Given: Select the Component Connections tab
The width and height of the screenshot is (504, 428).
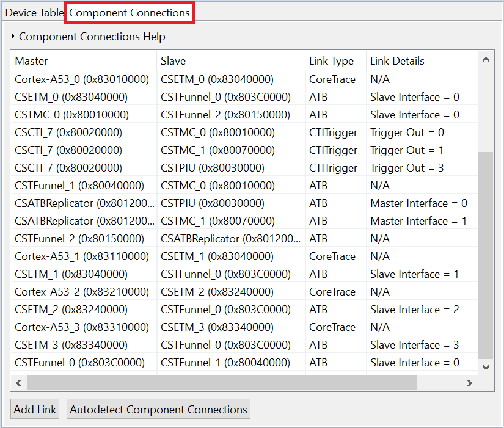Looking at the screenshot, I should 129,12.
